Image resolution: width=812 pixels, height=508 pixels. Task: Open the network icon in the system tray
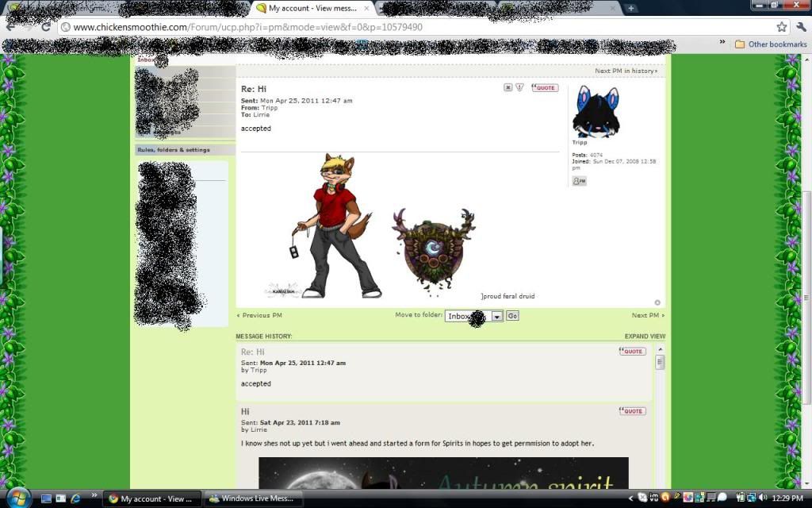pyautogui.click(x=752, y=498)
